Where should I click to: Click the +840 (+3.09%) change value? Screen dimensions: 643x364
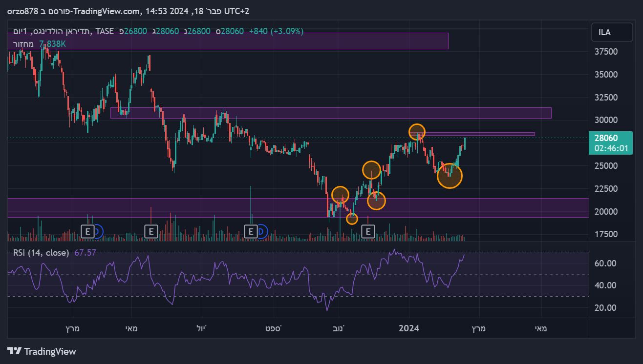[x=276, y=31]
